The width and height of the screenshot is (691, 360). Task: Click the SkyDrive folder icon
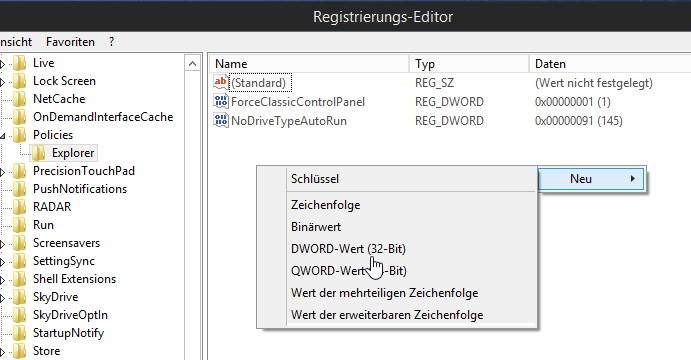coord(19,297)
